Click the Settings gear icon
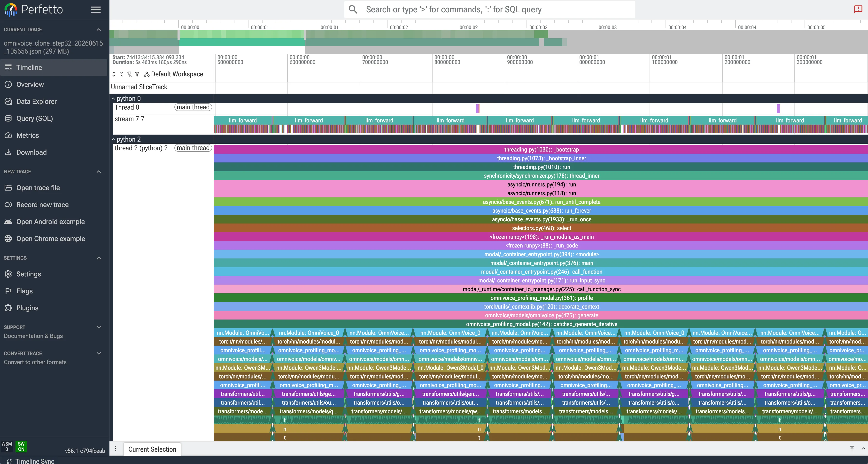 8,274
